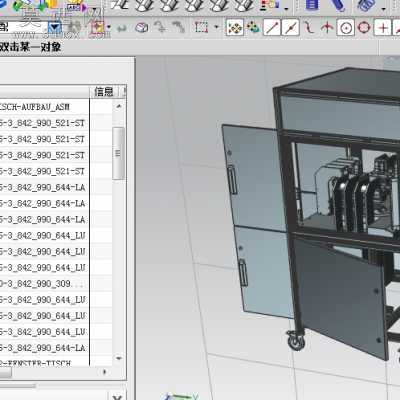This screenshot has height=400, width=400.
Task: Select the 3_842_990_309 row
Action: [45, 284]
